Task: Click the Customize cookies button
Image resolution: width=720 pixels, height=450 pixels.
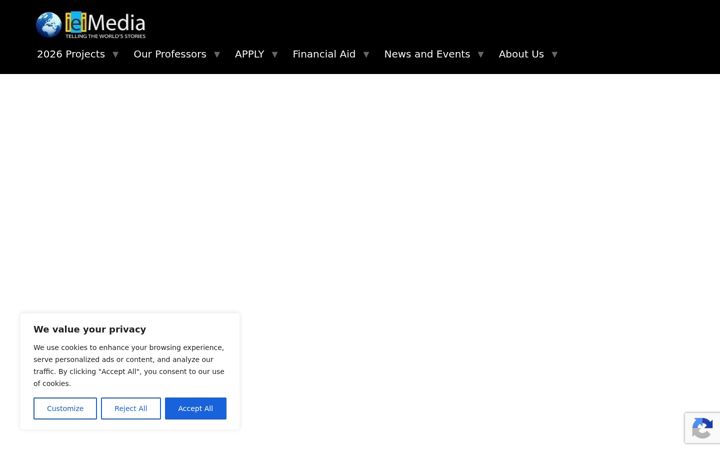Action: point(65,408)
